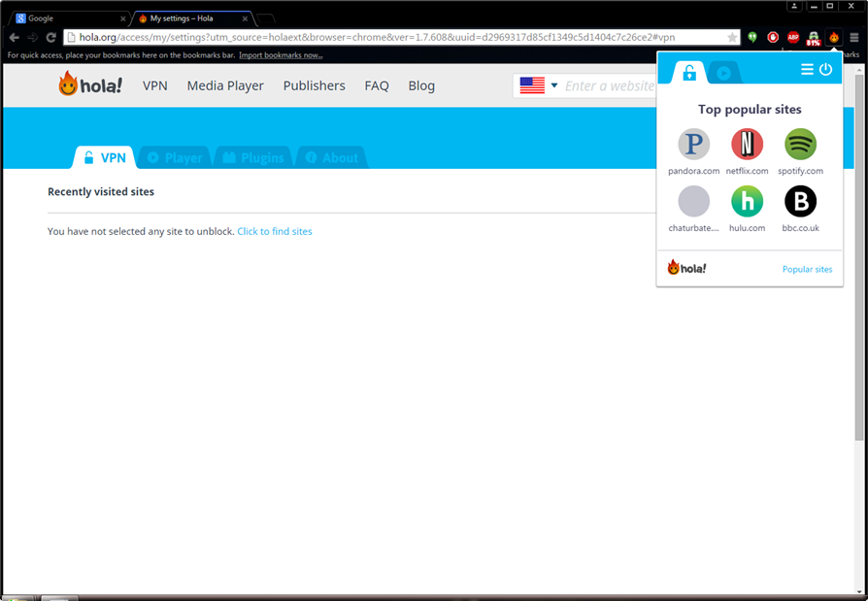The width and height of the screenshot is (868, 601).
Task: Open the Chrome menu button
Action: (x=854, y=37)
